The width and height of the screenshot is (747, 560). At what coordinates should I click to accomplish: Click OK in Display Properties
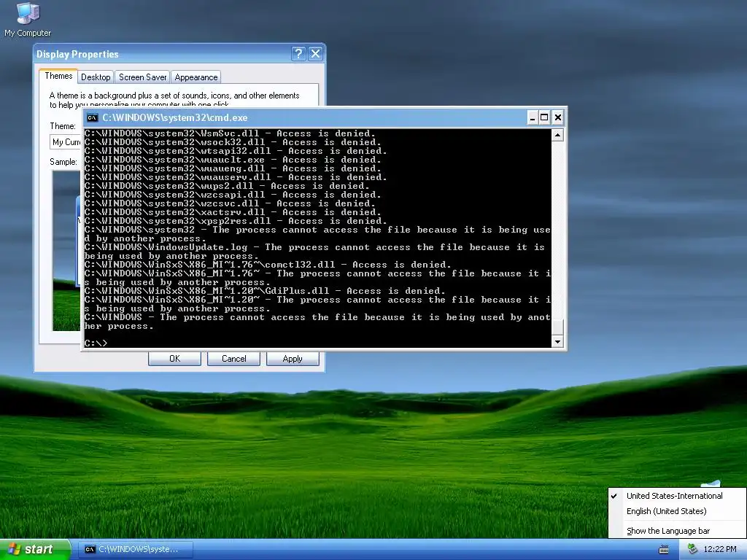pos(174,359)
